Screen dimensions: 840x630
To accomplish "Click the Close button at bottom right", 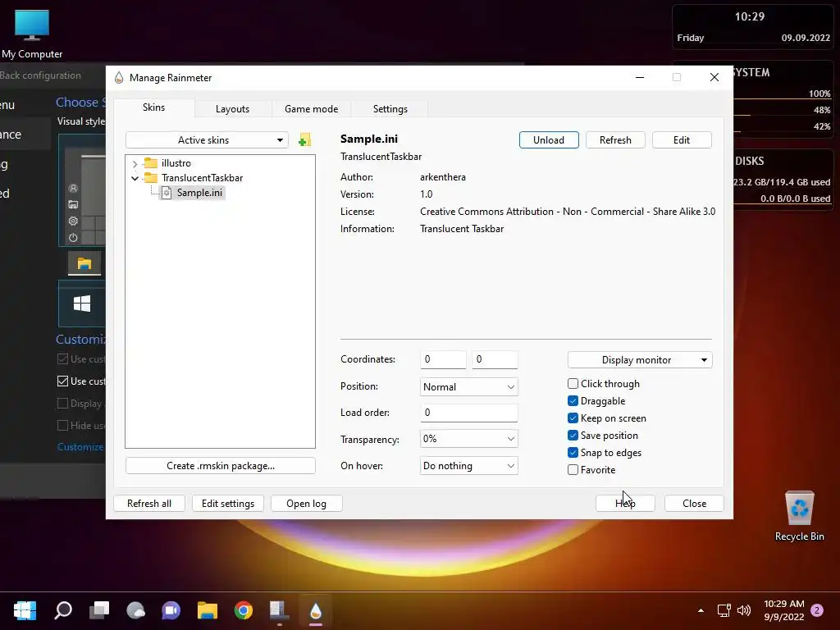I will click(694, 504).
